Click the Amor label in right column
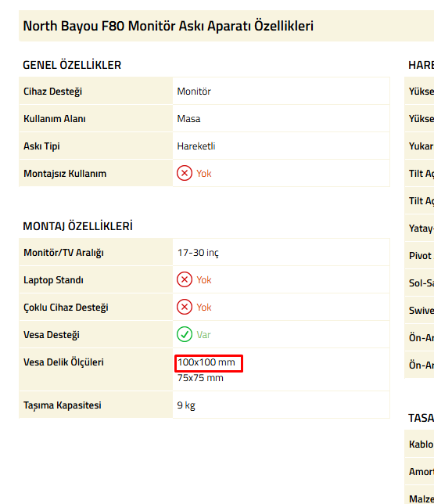 click(x=421, y=472)
